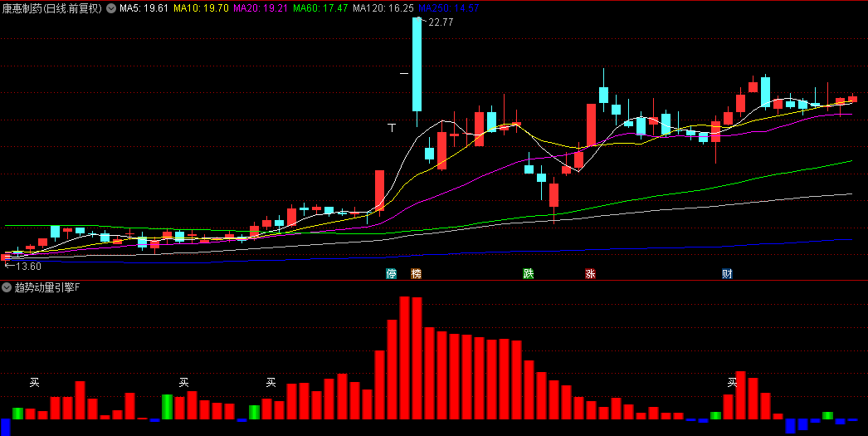Click the 停 event marker icon
Viewport: 868px width, 436px height.
(x=392, y=274)
